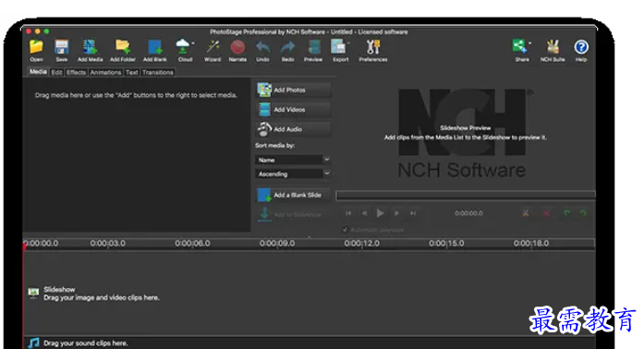Viewport: 644px width, 349px height.
Task: Switch to the Text tab
Action: [131, 72]
